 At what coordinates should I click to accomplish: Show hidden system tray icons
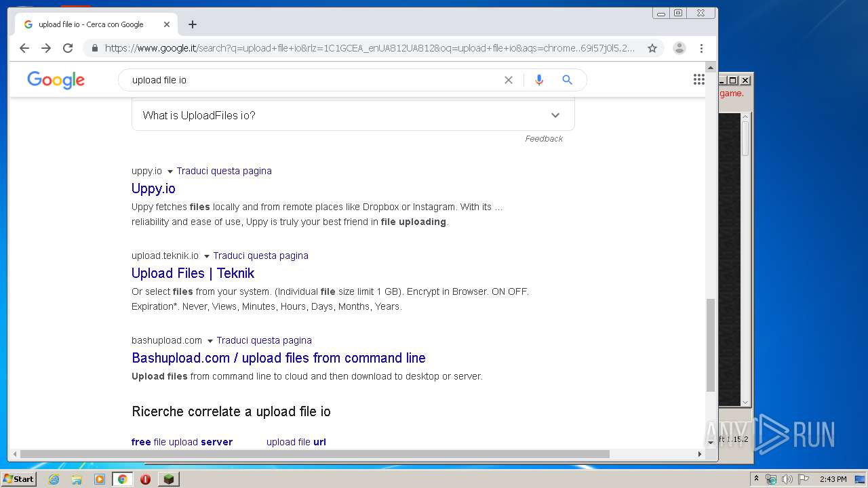pyautogui.click(x=757, y=479)
